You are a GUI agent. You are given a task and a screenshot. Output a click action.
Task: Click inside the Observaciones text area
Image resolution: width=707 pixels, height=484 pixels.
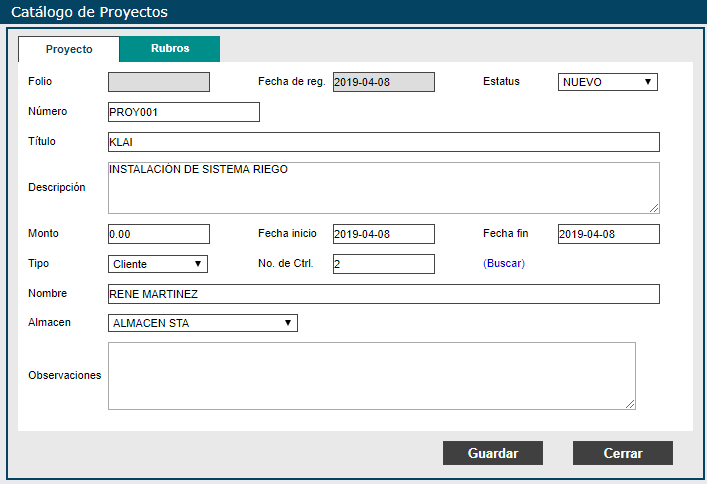[x=371, y=376]
